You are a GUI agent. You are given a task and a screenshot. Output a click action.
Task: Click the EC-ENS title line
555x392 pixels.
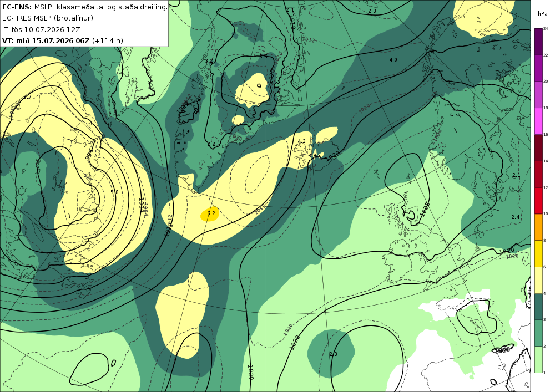(x=84, y=7)
